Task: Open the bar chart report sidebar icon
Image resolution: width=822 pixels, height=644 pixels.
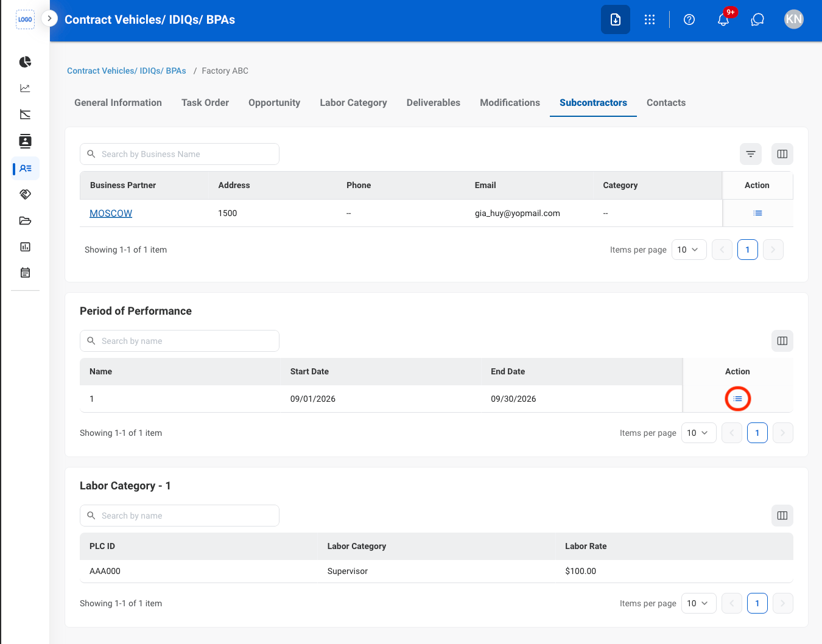Action: tap(25, 247)
